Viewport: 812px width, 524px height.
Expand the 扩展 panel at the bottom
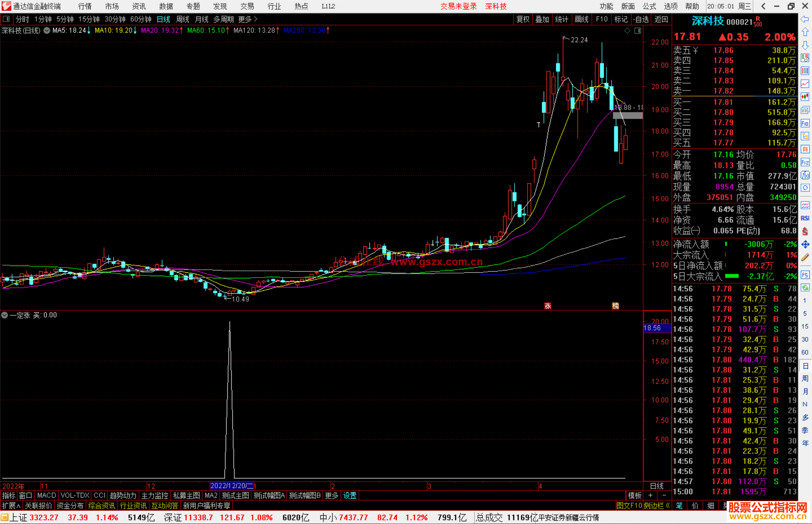click(x=11, y=506)
